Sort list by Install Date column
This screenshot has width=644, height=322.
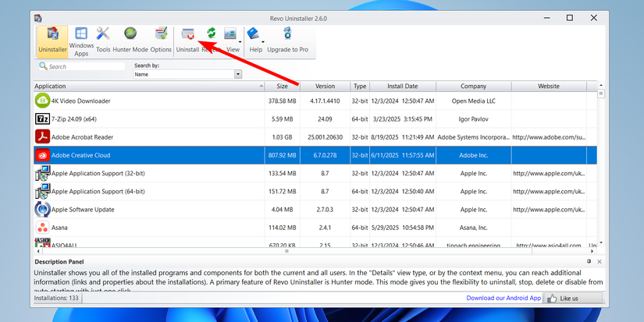coord(403,86)
